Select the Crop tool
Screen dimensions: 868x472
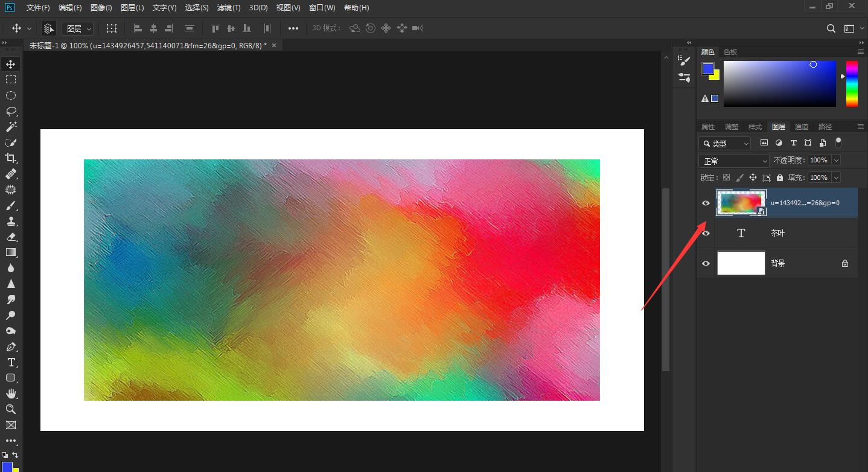(11, 158)
